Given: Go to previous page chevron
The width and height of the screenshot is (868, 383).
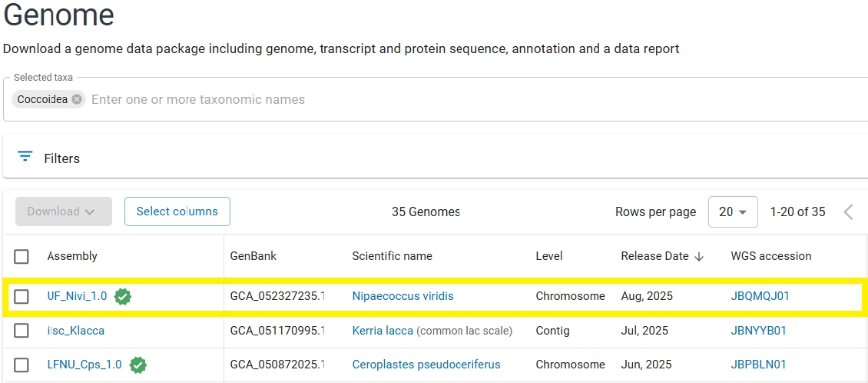Looking at the screenshot, I should click(848, 212).
